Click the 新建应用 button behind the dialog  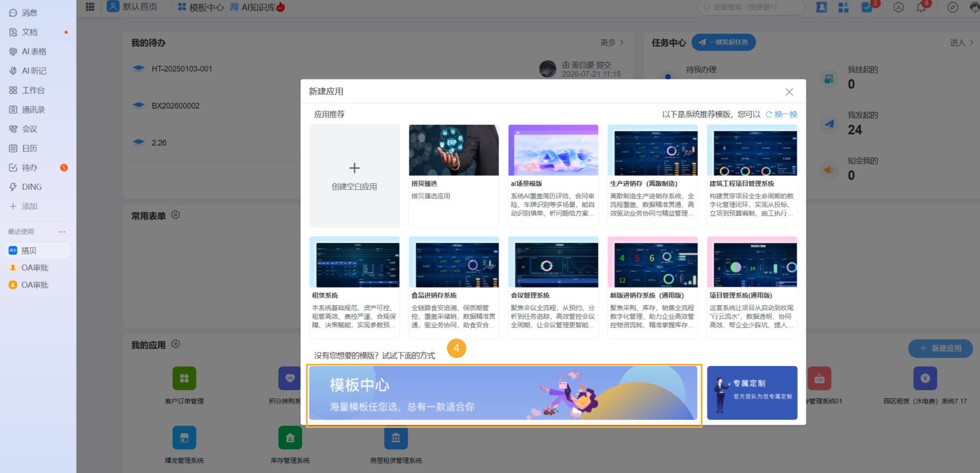(941, 348)
